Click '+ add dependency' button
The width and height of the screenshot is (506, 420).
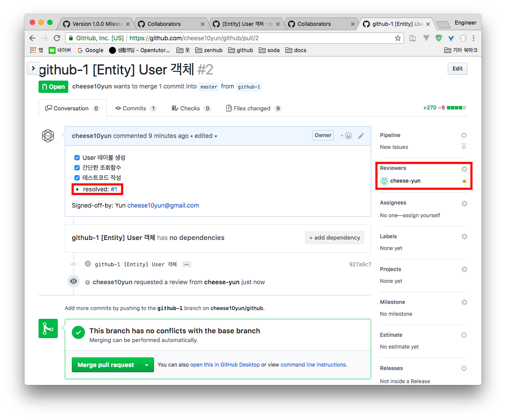pos(334,238)
